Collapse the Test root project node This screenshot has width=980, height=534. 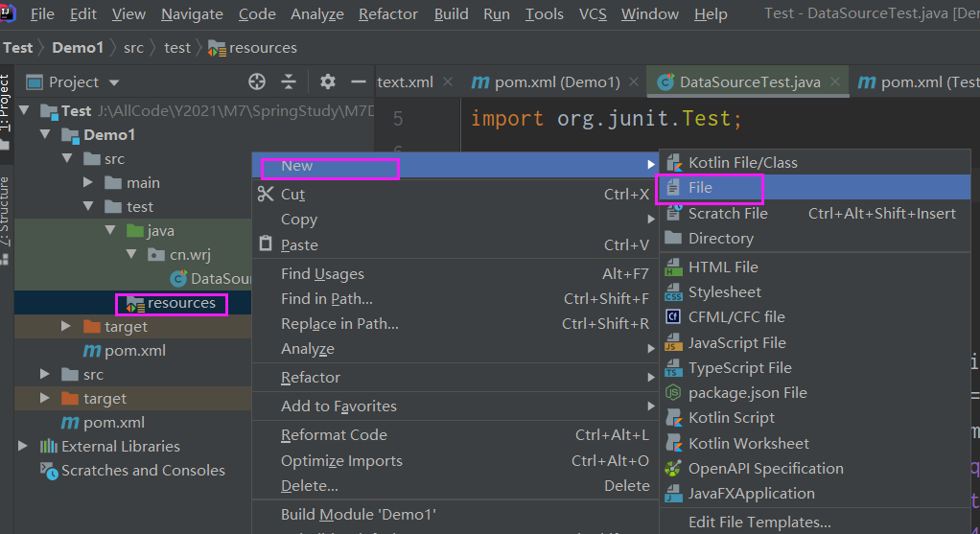(x=24, y=110)
